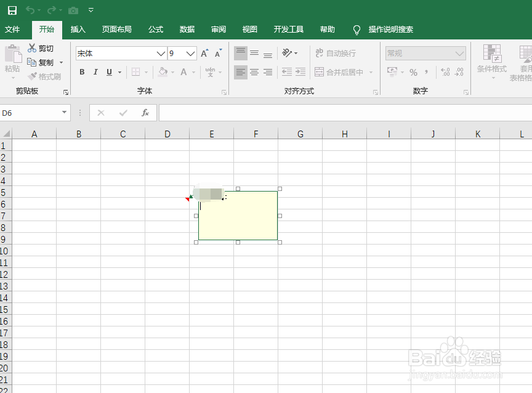Click the font color A icon
The height and width of the screenshot is (393, 532).
[x=183, y=72]
